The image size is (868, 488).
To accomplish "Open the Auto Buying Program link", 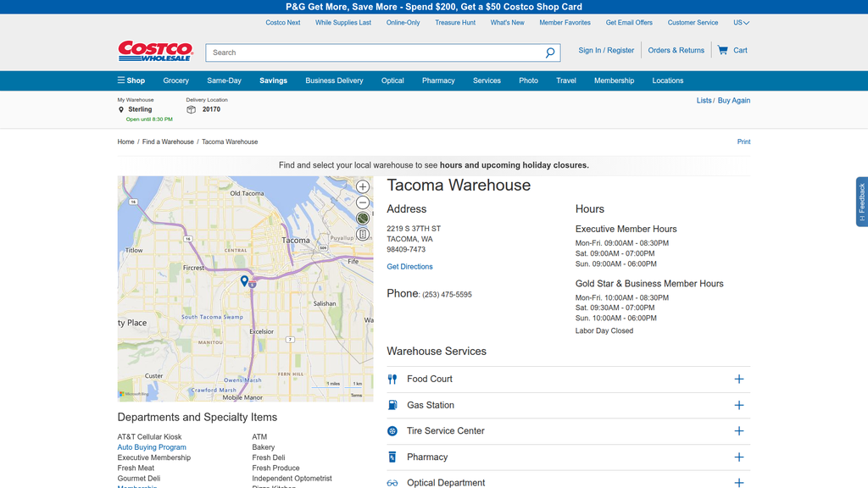I will (x=152, y=447).
